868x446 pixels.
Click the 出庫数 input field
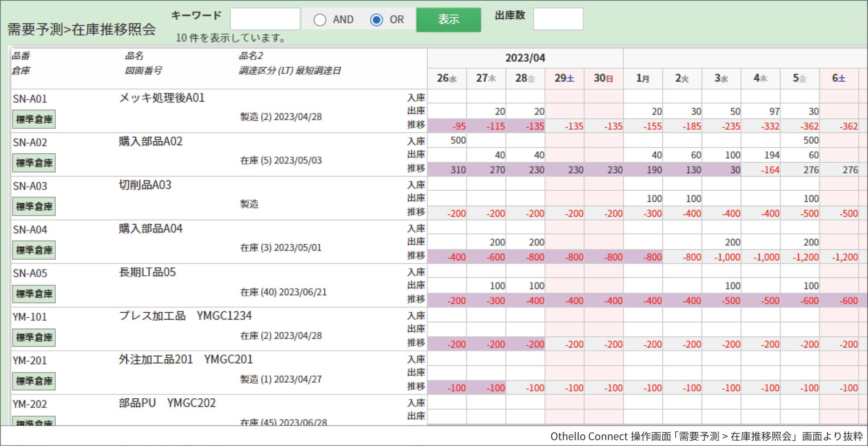(x=558, y=19)
